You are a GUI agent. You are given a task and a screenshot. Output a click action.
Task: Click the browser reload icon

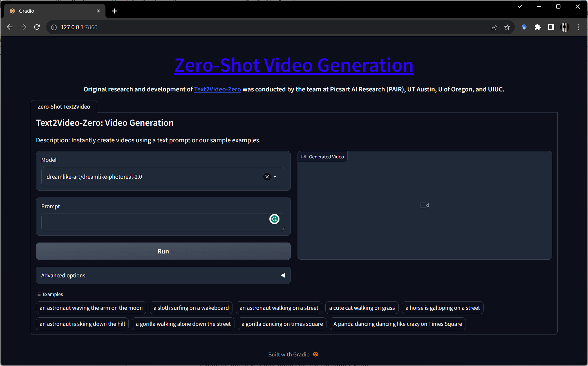click(x=37, y=27)
